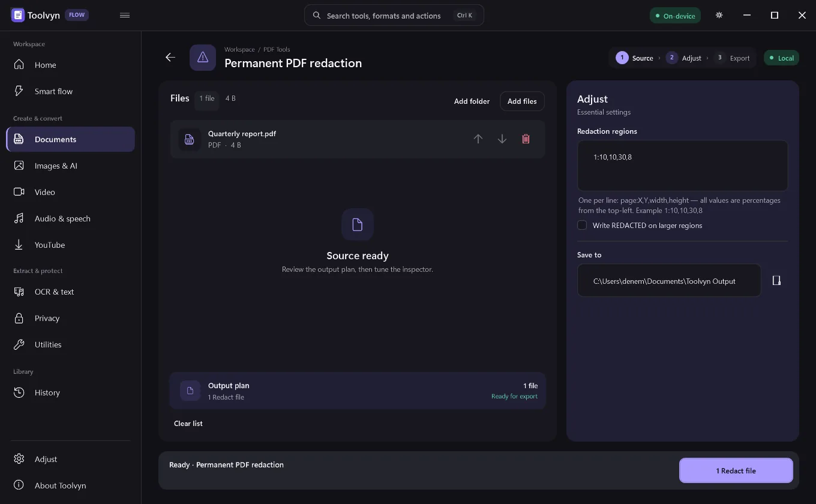Move Quarterly report.pdf down with the arrow
This screenshot has height=504, width=816.
(x=502, y=139)
